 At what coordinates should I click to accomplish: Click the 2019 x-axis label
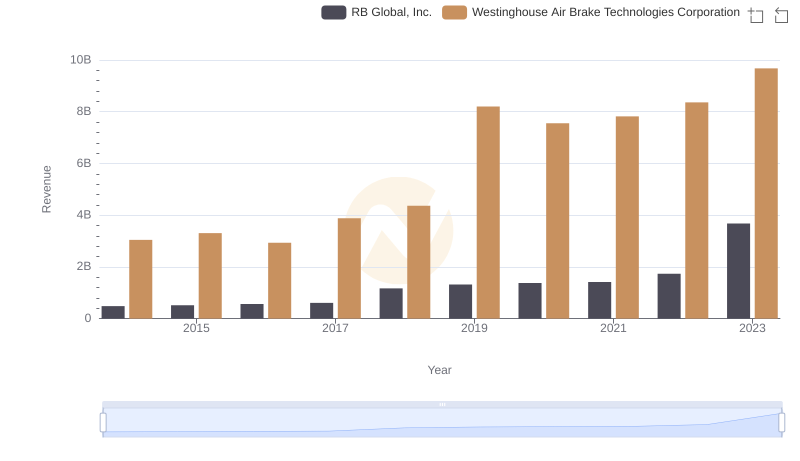click(474, 328)
